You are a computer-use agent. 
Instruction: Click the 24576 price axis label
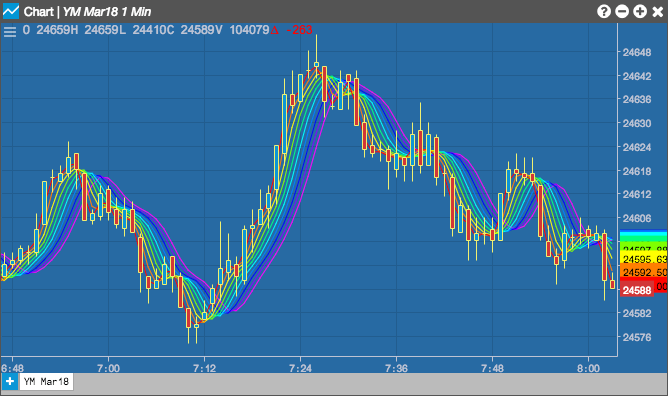[637, 337]
